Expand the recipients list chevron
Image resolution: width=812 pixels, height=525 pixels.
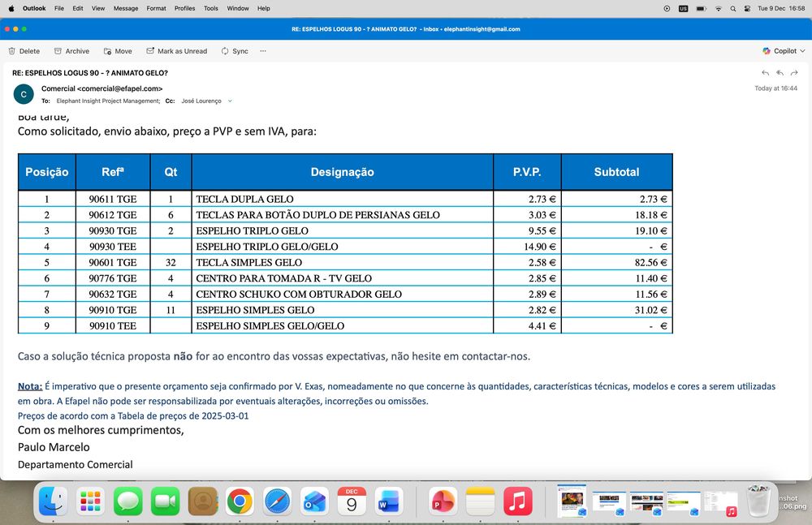point(230,101)
